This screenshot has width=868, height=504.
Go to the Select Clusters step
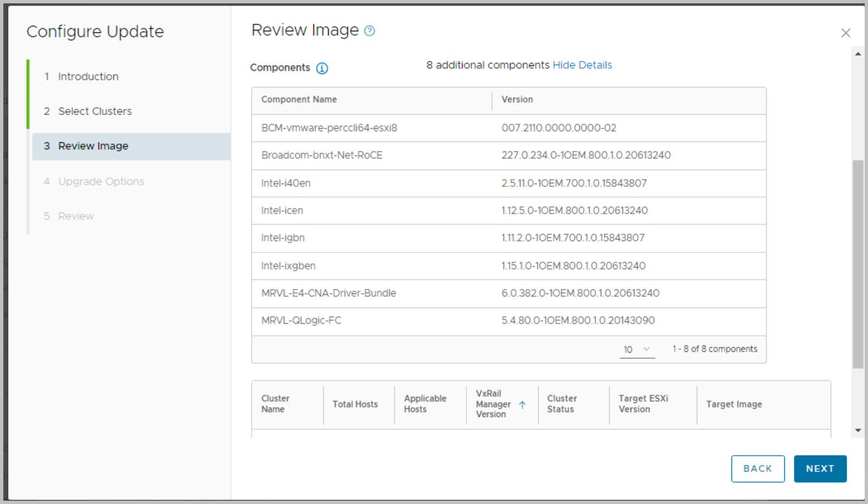(95, 111)
